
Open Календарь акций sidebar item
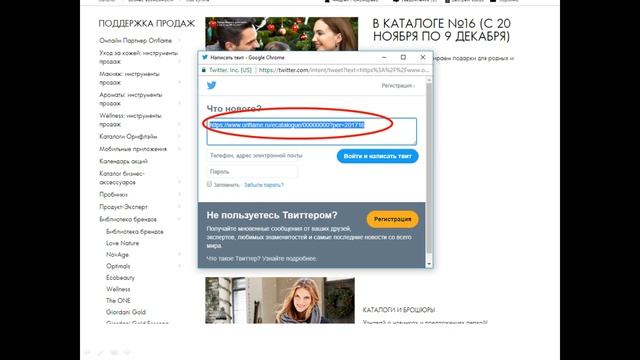123,161
